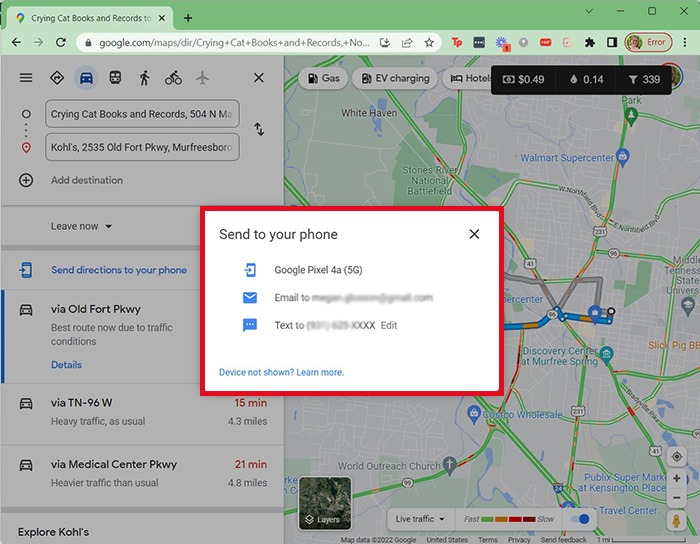Viewport: 700px width, 544px height.
Task: Click World Outreach Church map marker
Action: (450, 465)
